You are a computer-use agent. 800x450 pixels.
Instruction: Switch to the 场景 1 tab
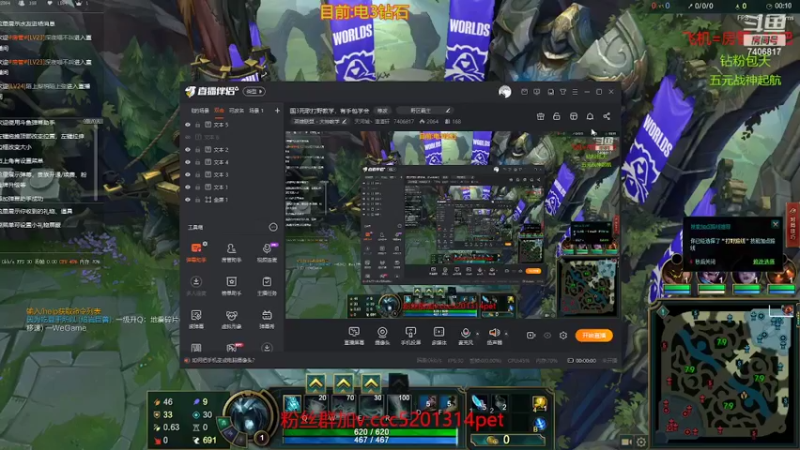pyautogui.click(x=256, y=110)
